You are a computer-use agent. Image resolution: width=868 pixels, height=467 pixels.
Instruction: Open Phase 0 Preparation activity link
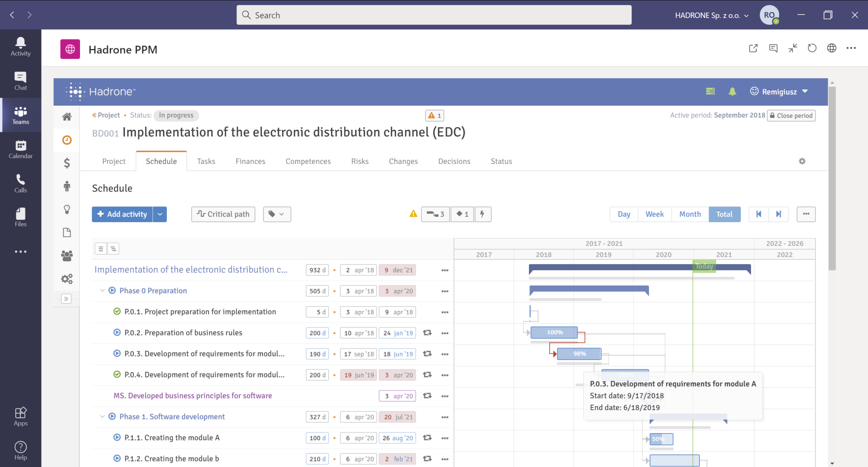point(153,290)
